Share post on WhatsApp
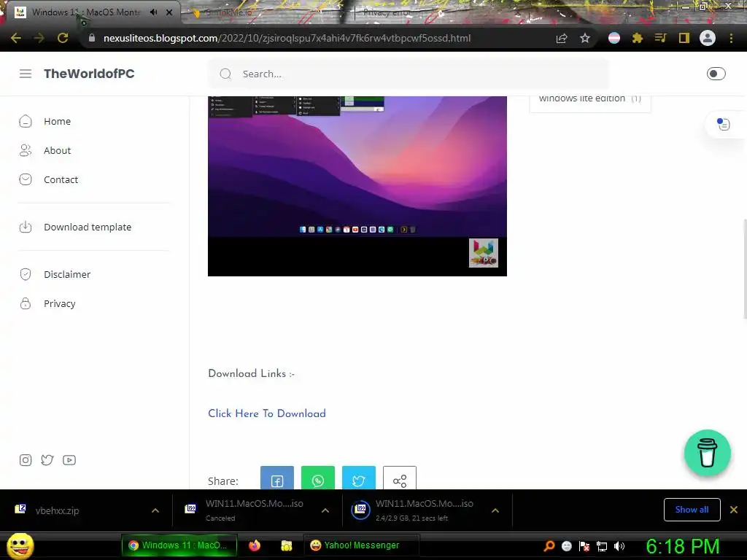Viewport: 747px width, 560px height. click(318, 478)
